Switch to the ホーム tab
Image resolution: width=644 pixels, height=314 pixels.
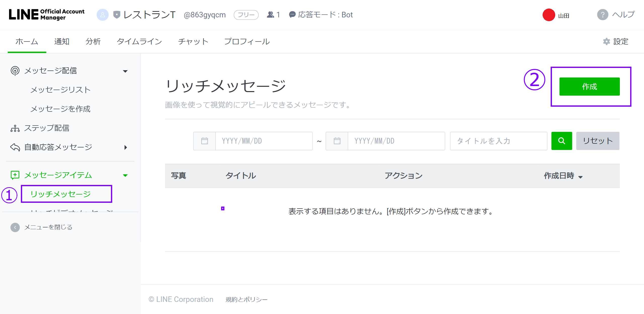coord(27,42)
